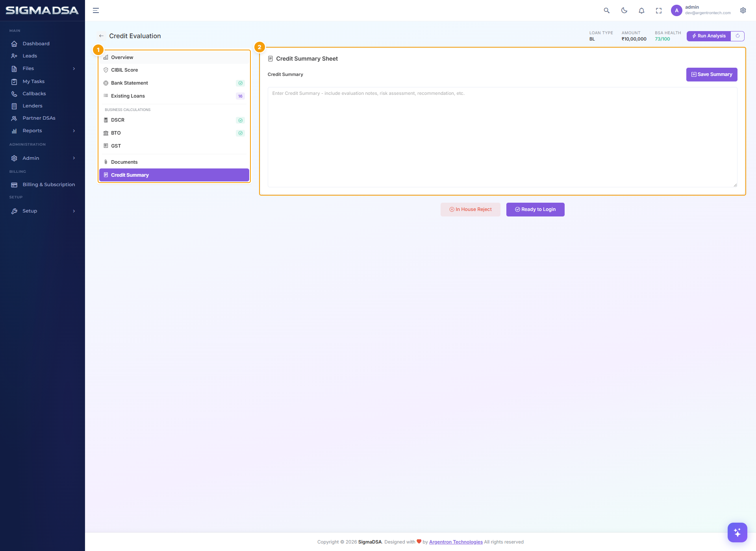Click the admin avatar circle
This screenshot has height=551, width=756.
click(676, 11)
